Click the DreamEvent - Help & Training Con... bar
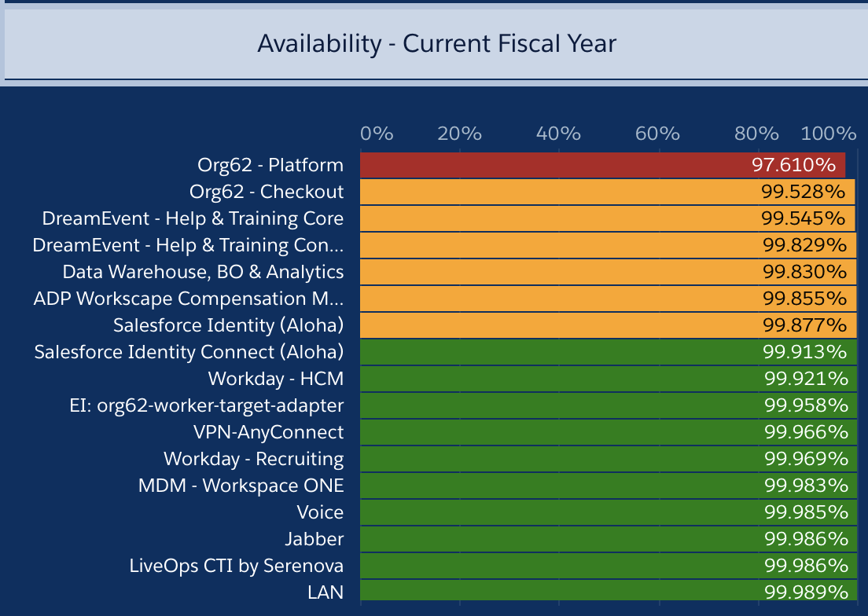 coord(608,245)
